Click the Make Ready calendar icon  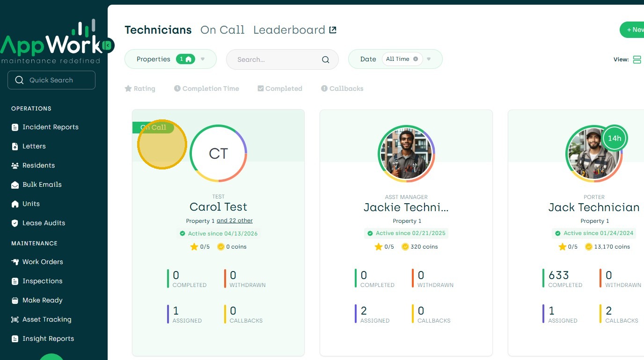point(15,301)
